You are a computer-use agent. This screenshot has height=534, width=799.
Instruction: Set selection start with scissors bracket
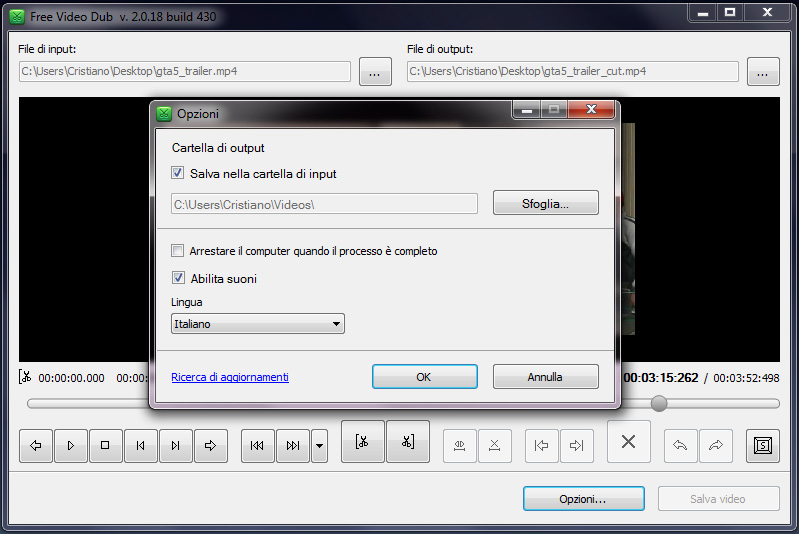363,441
